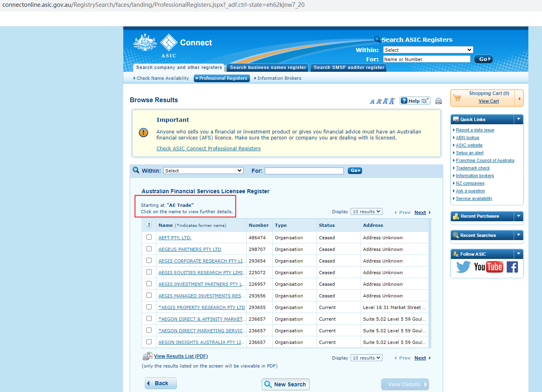The width and height of the screenshot is (542, 392).
Task: Tick the checkbox for AEGIS PROPERTY RESEARCH
Action: (149, 307)
